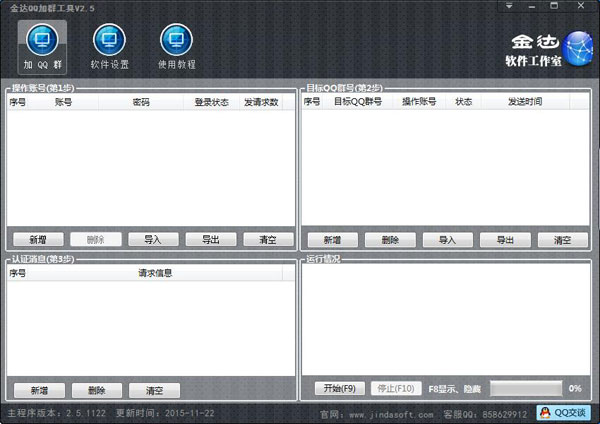Click 密码 column header
The height and width of the screenshot is (424, 600).
141,102
